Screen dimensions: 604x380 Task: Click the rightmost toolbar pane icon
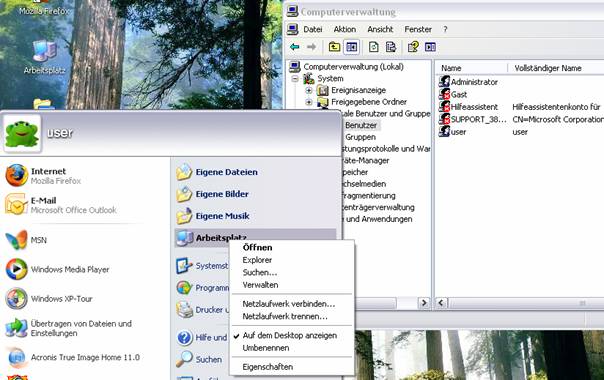430,47
